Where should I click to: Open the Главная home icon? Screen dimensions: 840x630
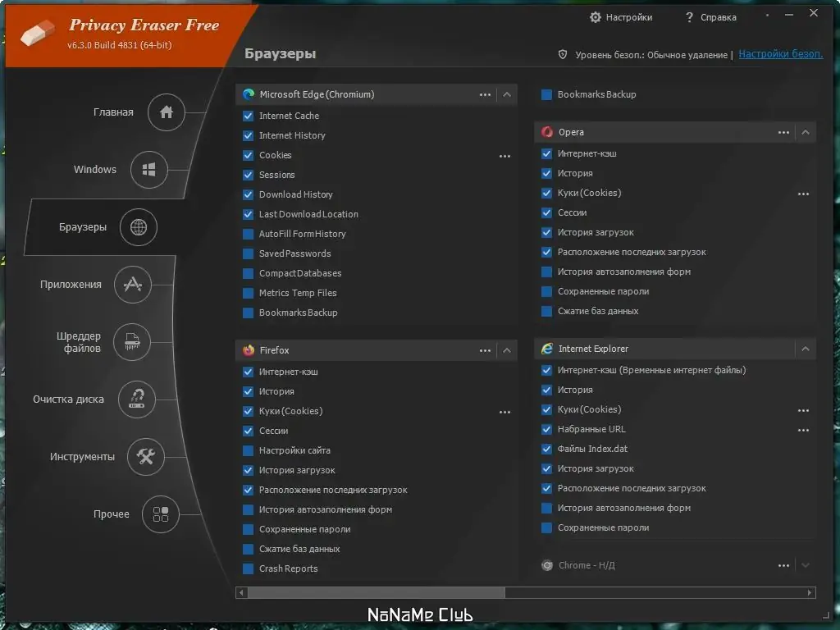tap(167, 112)
